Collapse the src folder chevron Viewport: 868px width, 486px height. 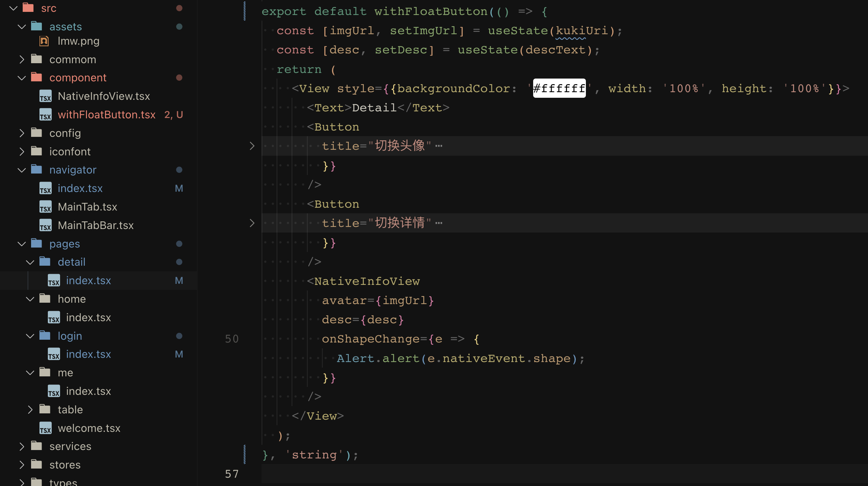14,8
